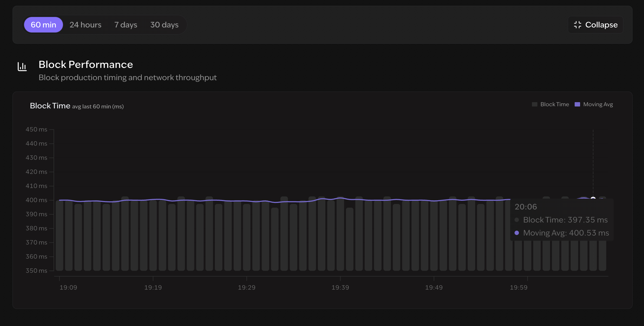Toggle Moving Avg legend swatch
This screenshot has height=326, width=644.
(x=577, y=104)
